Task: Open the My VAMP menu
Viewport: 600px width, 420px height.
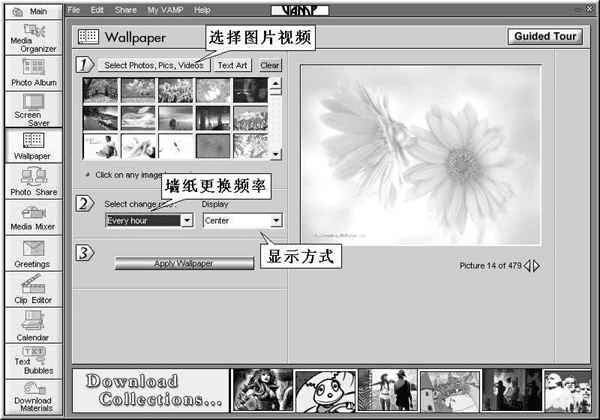Action: (x=165, y=10)
